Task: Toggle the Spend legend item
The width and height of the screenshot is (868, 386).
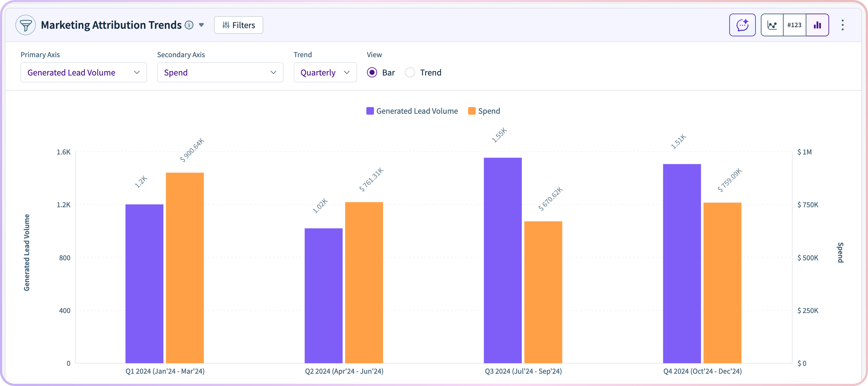Action: pyautogui.click(x=484, y=111)
